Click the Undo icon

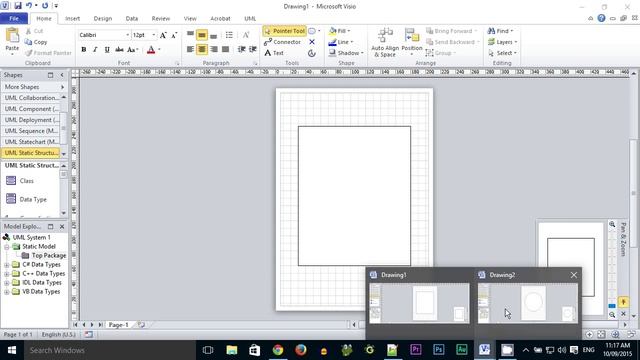[29, 6]
